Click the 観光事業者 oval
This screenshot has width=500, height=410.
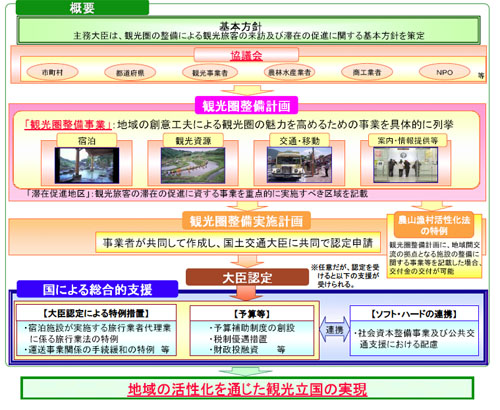tap(210, 73)
